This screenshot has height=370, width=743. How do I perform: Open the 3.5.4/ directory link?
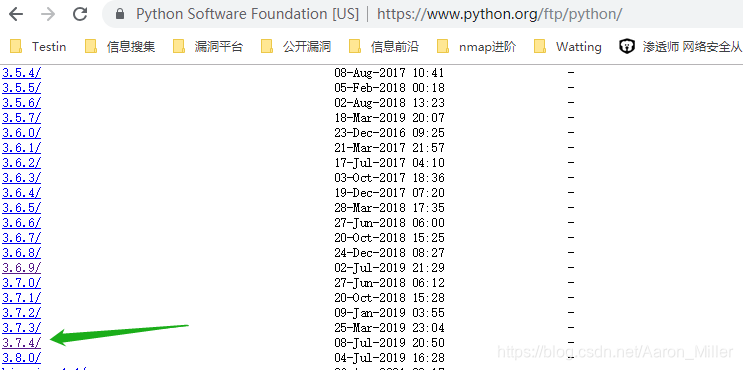click(x=21, y=73)
